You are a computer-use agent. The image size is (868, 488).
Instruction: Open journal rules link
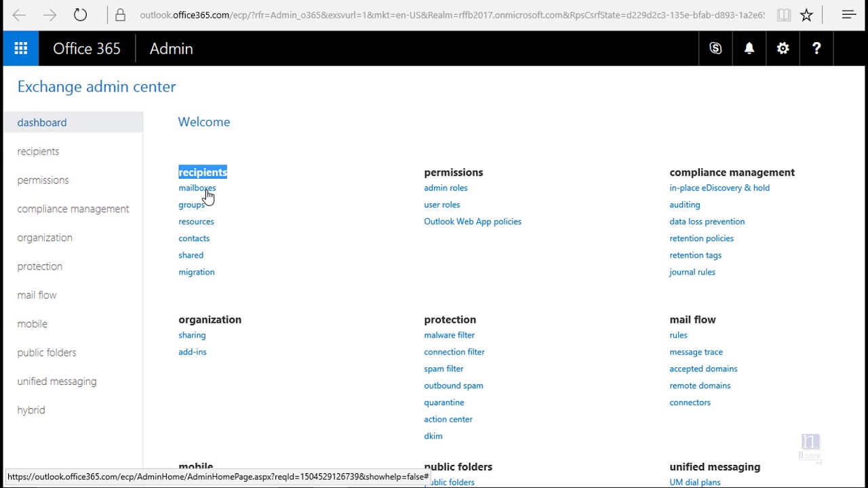(x=692, y=272)
